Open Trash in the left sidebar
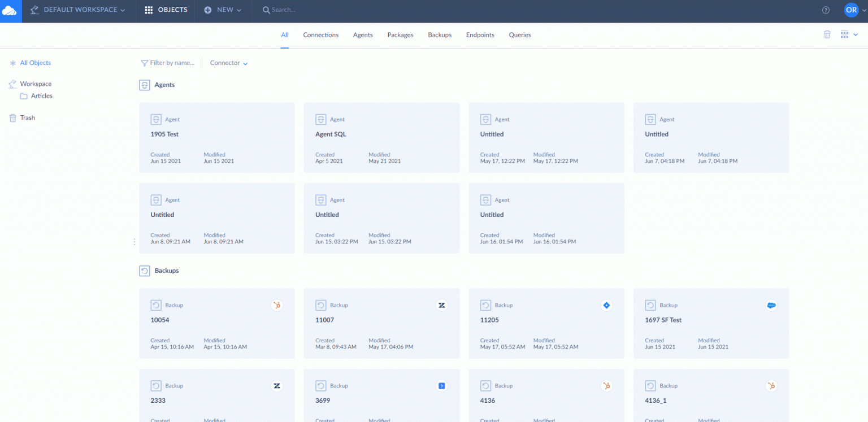 tap(27, 118)
